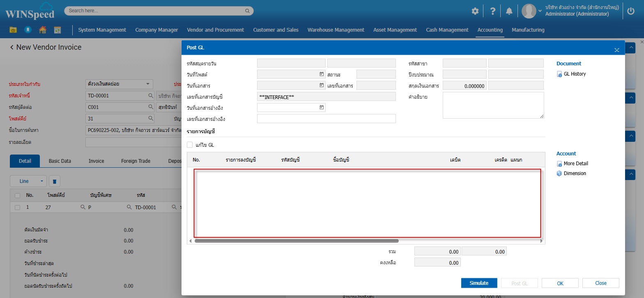The height and width of the screenshot is (298, 644).
Task: Open the Accounting menu
Action: click(x=490, y=30)
